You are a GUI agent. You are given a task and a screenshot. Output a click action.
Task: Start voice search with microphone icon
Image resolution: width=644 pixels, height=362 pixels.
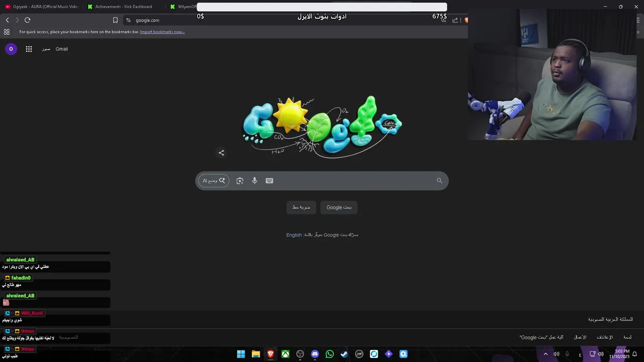[x=255, y=180]
